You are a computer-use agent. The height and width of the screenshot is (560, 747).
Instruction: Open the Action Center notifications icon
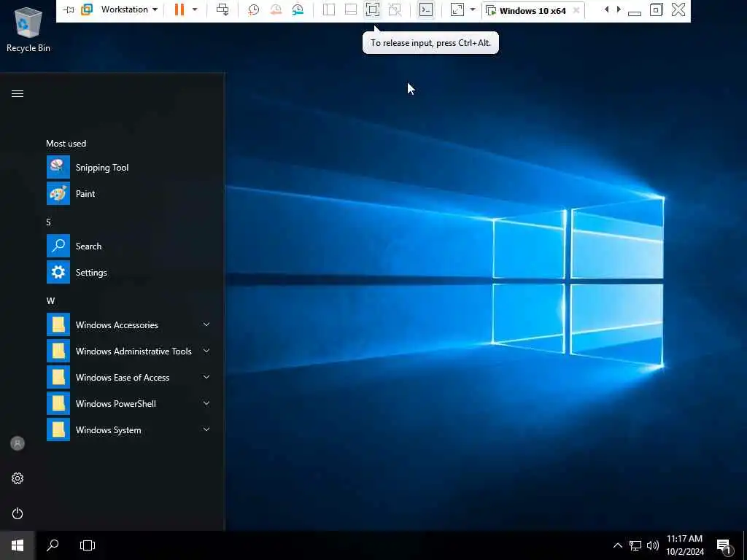(x=724, y=545)
